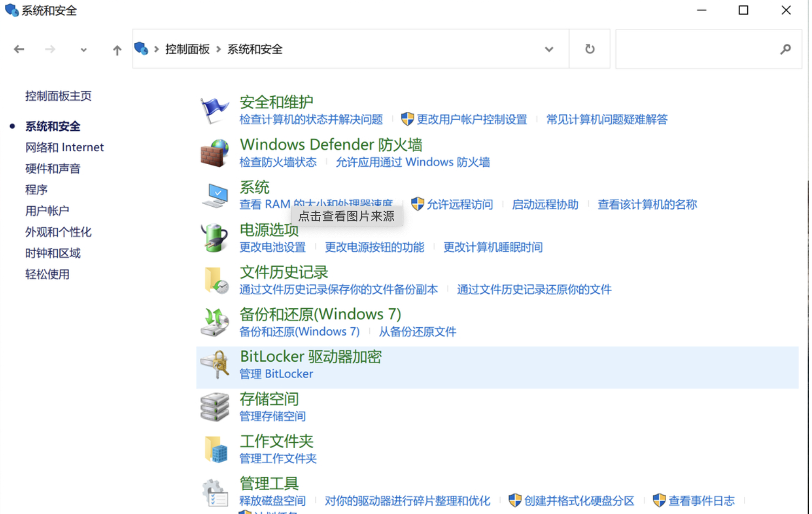Click the File History folder clock icon
Screen dimensions: 812x514
pos(216,280)
